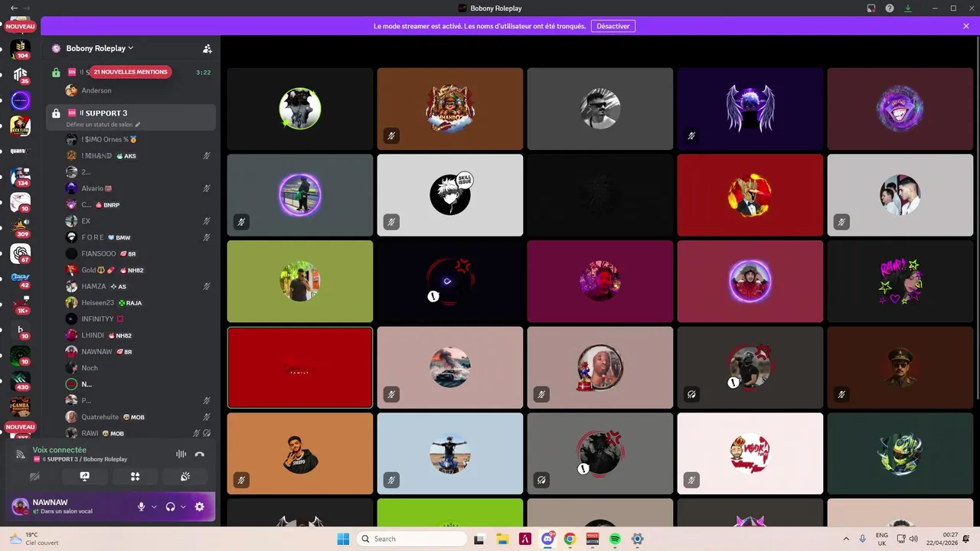Start screen sharing with the monitor button
980x551 pixels.
click(x=84, y=476)
